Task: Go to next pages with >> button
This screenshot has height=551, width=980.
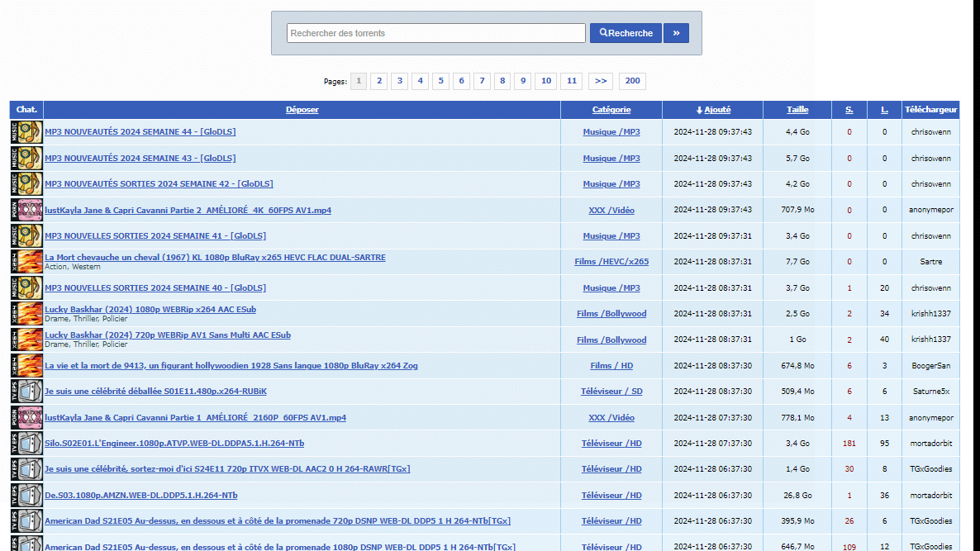Action: 601,81
